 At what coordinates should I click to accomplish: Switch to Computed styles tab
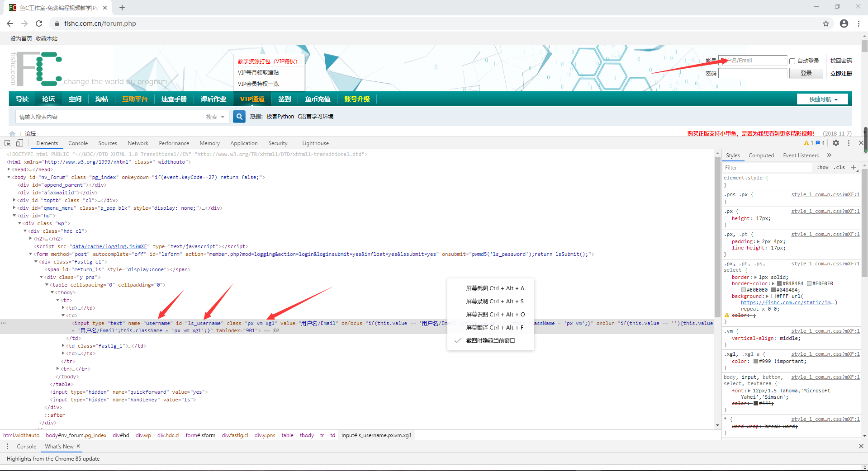coord(761,155)
